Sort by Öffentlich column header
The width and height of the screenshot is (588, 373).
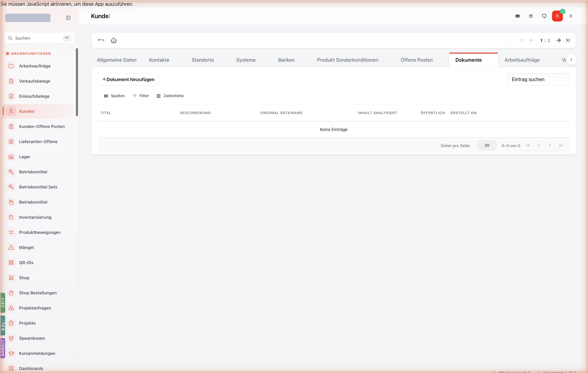(x=433, y=113)
